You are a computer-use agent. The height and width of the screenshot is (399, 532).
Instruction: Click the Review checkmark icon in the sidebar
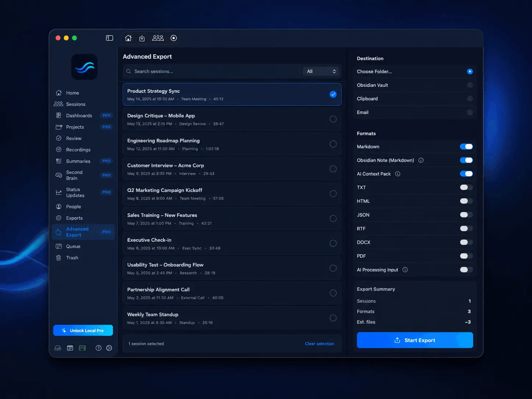(58, 138)
